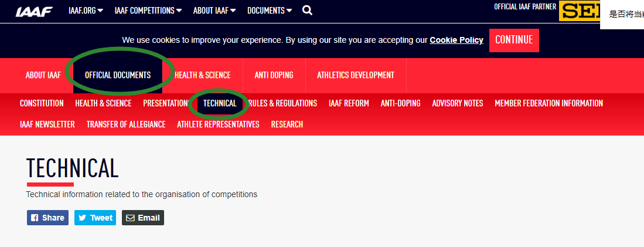The width and height of the screenshot is (644, 247).
Task: Select Transfer of Allegiance link
Action: (126, 124)
